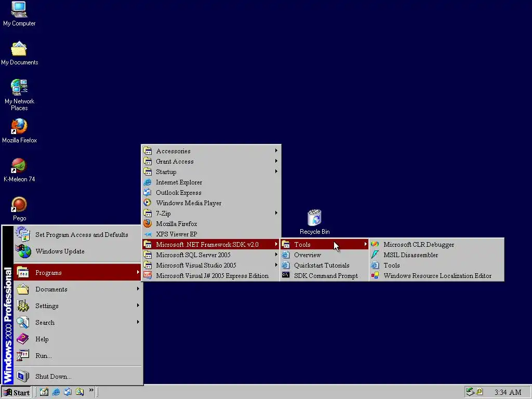Screen dimensions: 532x399
Task: Select the My Documents desktop icon
Action: pyautogui.click(x=19, y=52)
